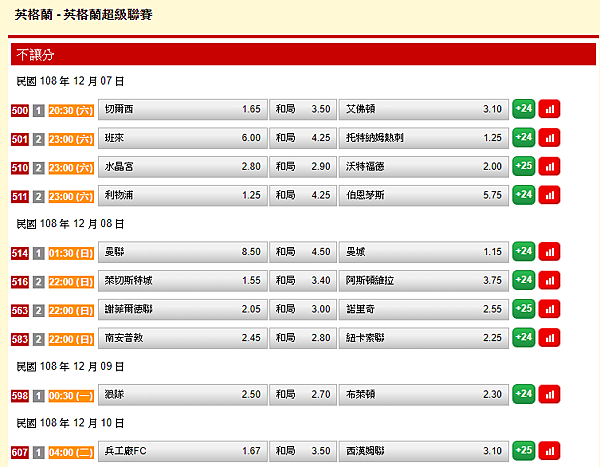Pick draw 2.80 for match 583
600x467 pixels.
pos(303,338)
